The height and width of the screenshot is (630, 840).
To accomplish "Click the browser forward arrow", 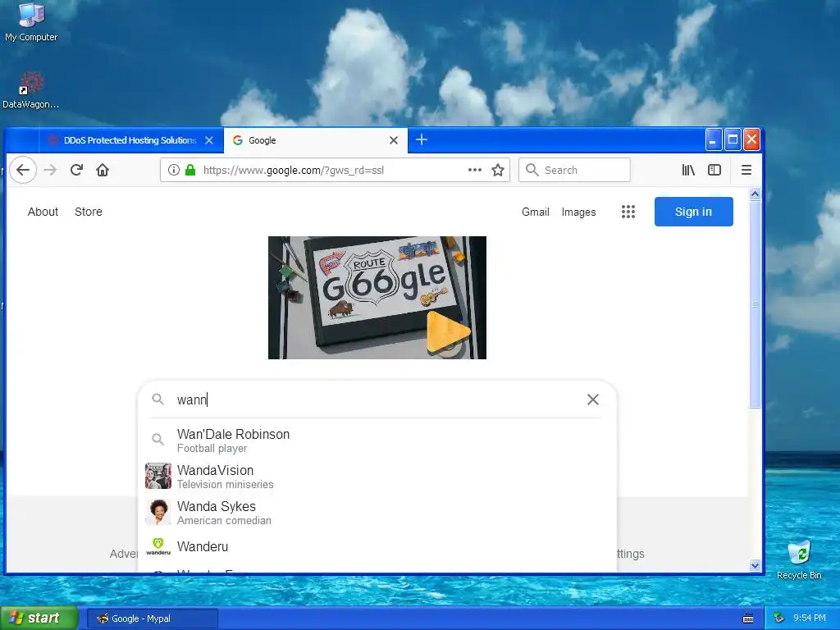I will click(x=50, y=171).
